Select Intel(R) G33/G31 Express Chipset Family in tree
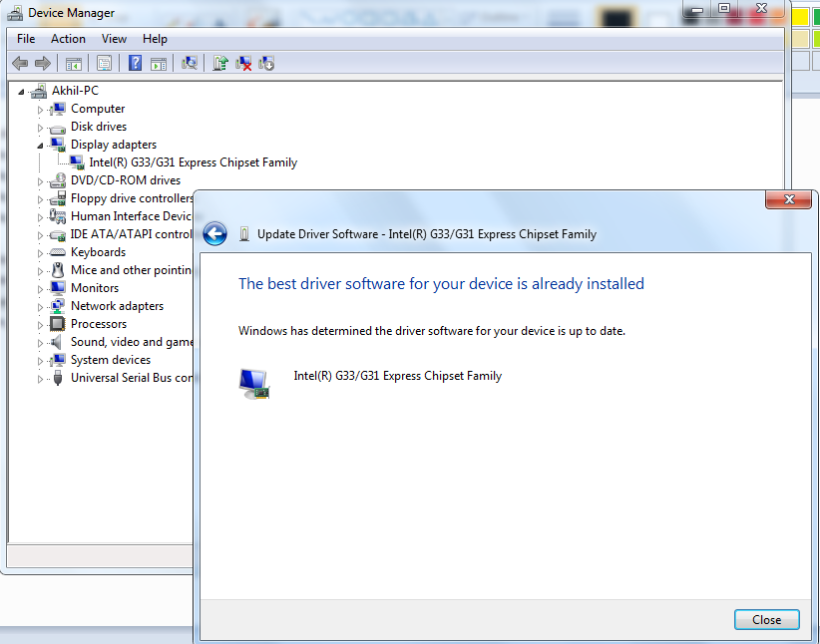Screen dimensions: 820x644 click(193, 162)
